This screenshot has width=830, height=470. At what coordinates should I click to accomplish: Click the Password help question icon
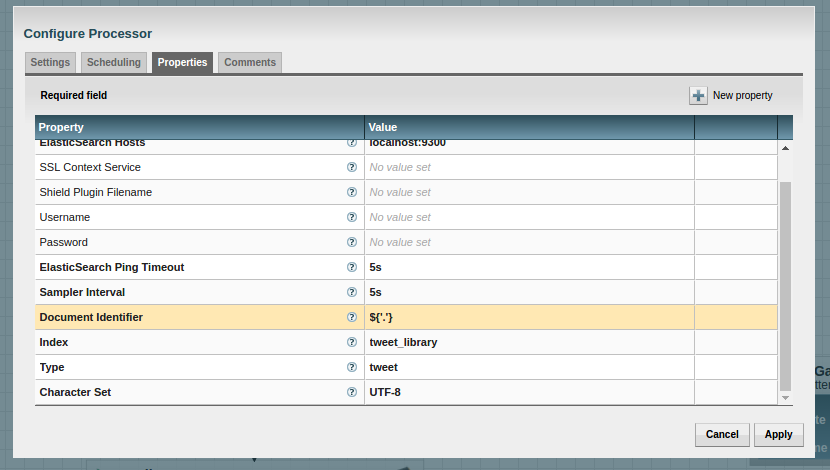pyautogui.click(x=351, y=242)
